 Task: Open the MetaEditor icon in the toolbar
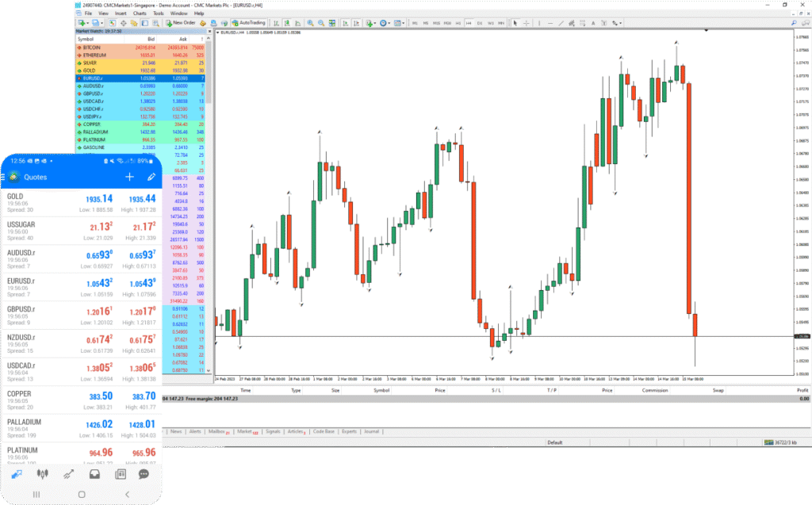pos(202,23)
